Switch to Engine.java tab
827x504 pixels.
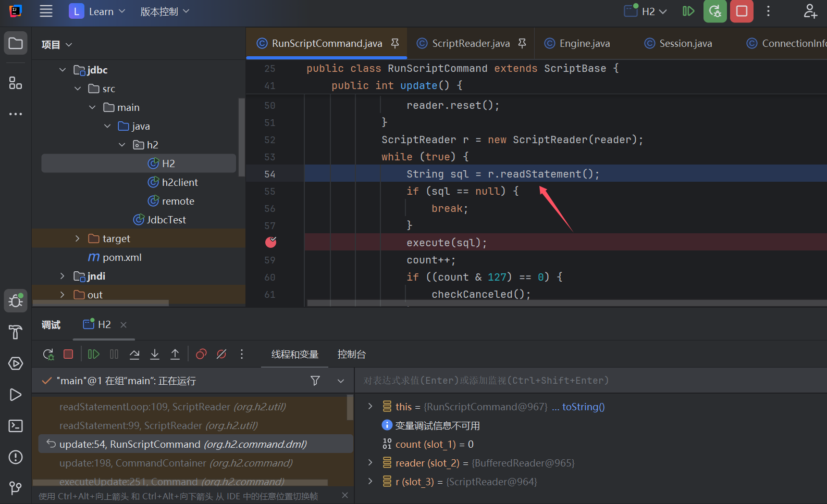click(x=577, y=43)
